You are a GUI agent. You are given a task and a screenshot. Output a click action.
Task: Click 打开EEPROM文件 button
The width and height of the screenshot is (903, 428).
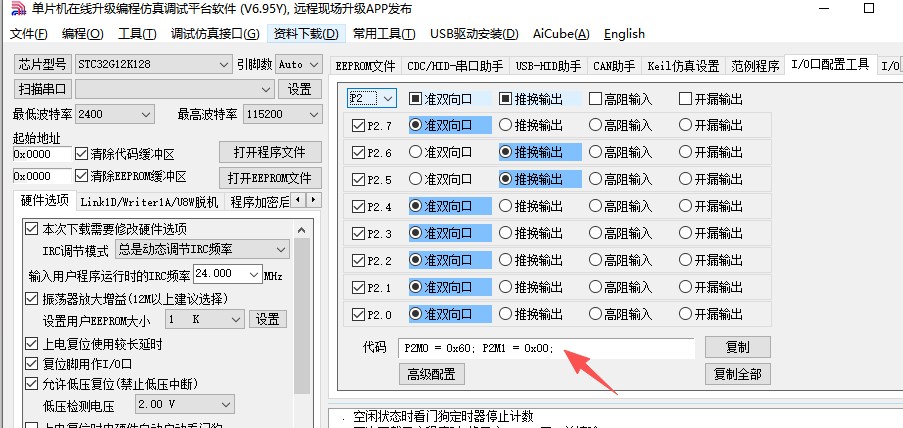coord(270,178)
